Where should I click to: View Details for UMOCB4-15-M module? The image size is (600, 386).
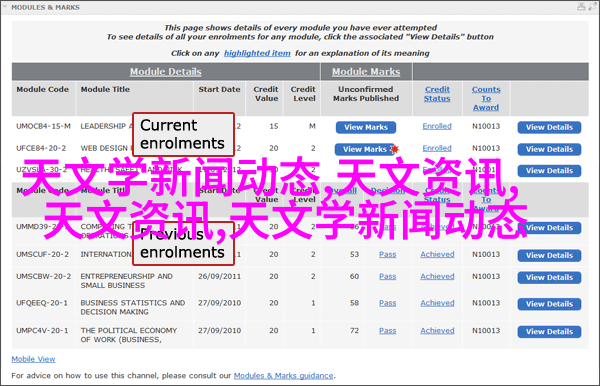(549, 127)
